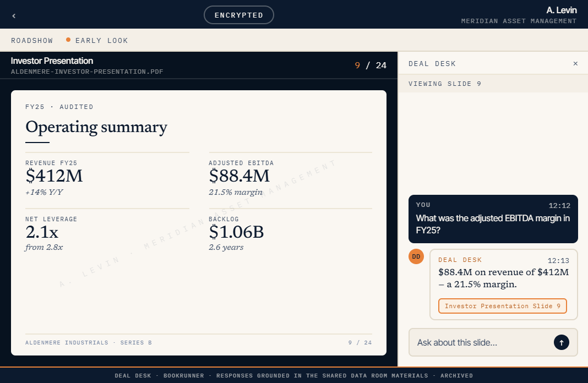The height and width of the screenshot is (383, 588).
Task: Click the 'FY25 · Audited' slide label
Action: (x=59, y=107)
